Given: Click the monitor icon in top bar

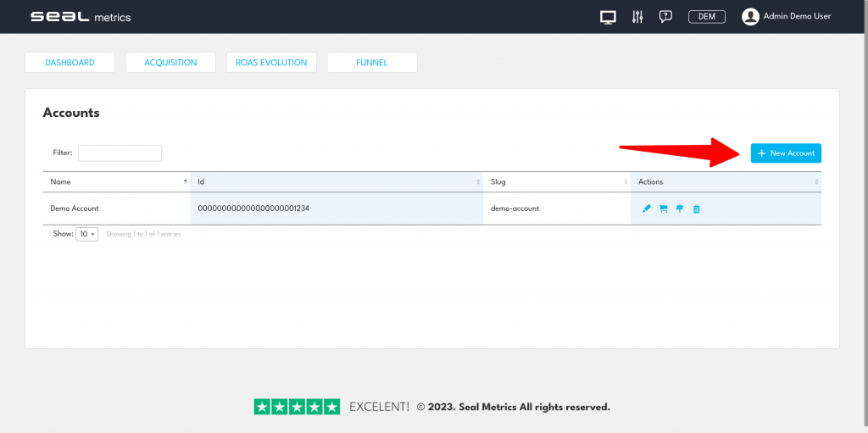Looking at the screenshot, I should click(607, 17).
